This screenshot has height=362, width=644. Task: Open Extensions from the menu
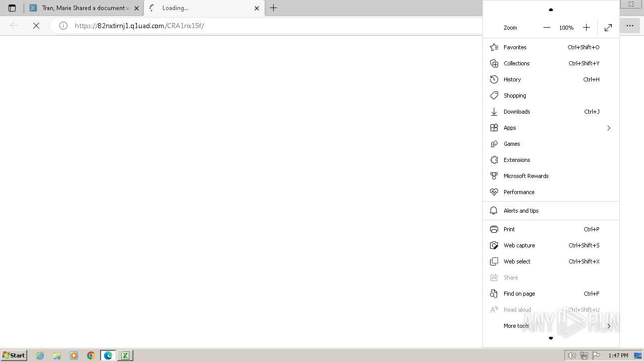tap(551, 160)
